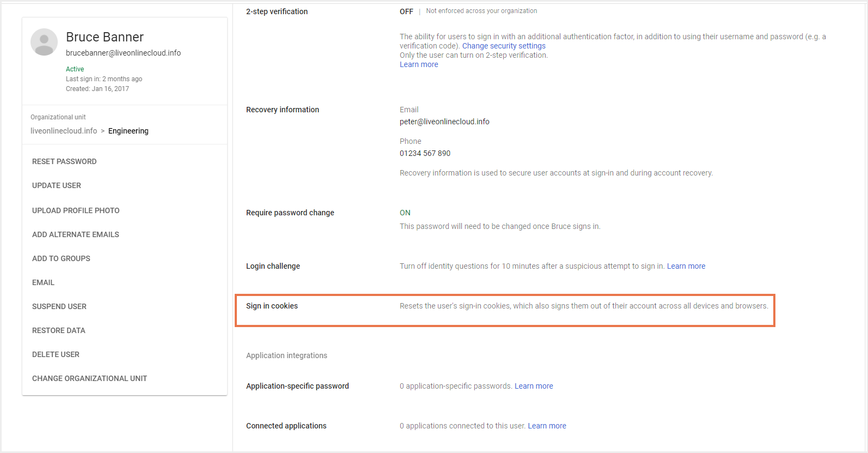Click SUSPEND USER in the sidebar
Image resolution: width=868 pixels, height=453 pixels.
click(59, 306)
